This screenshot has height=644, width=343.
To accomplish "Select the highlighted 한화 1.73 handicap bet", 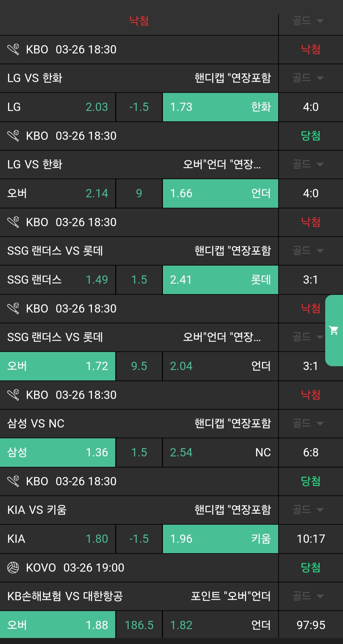I will pyautogui.click(x=220, y=107).
